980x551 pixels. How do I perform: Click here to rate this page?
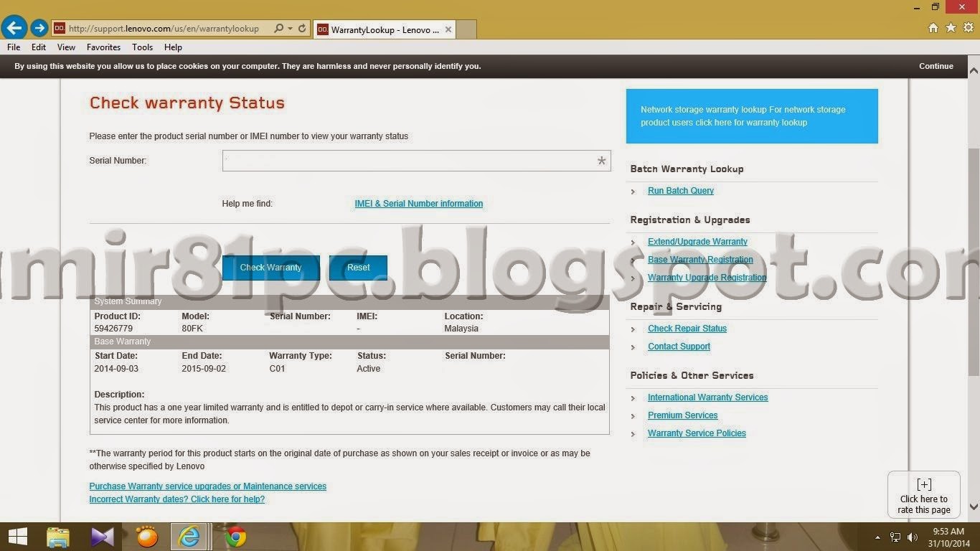924,495
